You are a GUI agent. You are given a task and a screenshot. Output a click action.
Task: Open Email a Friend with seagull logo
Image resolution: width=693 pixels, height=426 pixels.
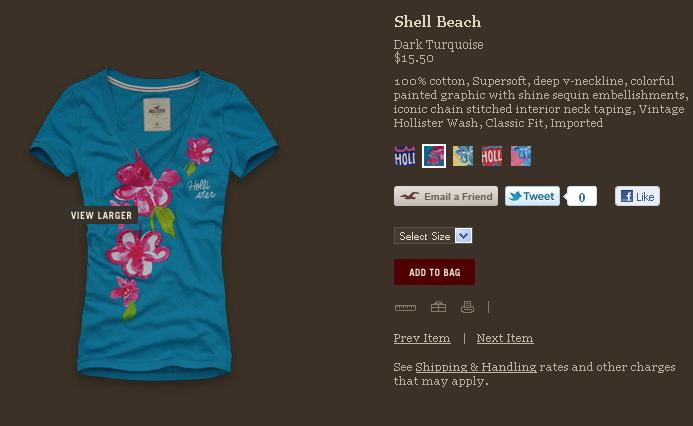pyautogui.click(x=446, y=196)
